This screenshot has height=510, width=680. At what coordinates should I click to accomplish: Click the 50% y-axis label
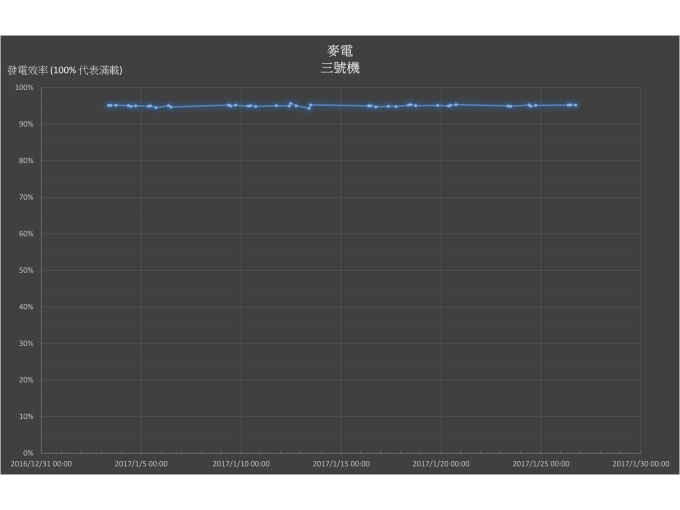point(26,270)
